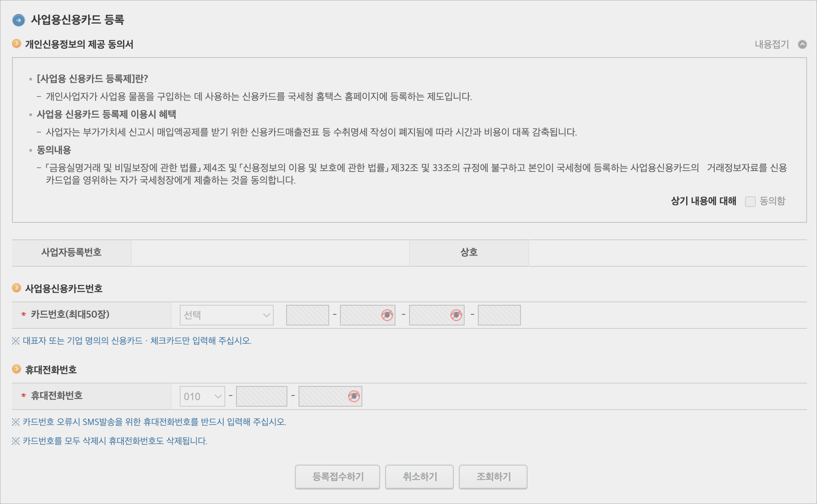
Task: Click the fourth card number input field
Action: point(499,315)
